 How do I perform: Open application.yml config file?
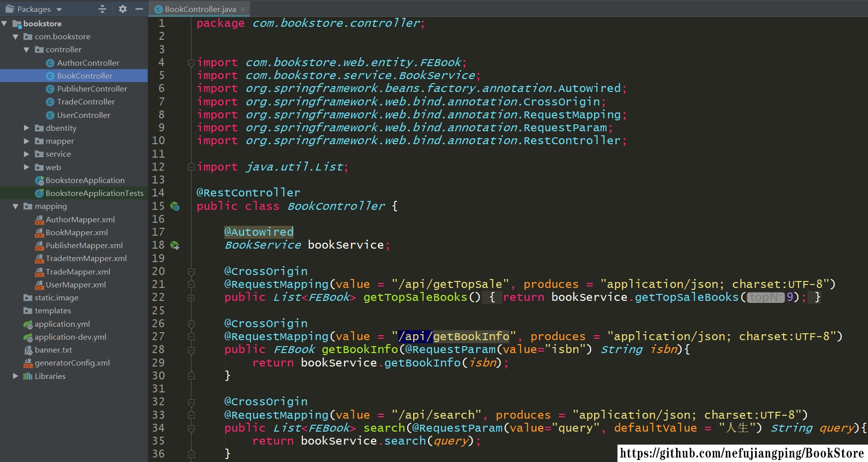point(62,324)
